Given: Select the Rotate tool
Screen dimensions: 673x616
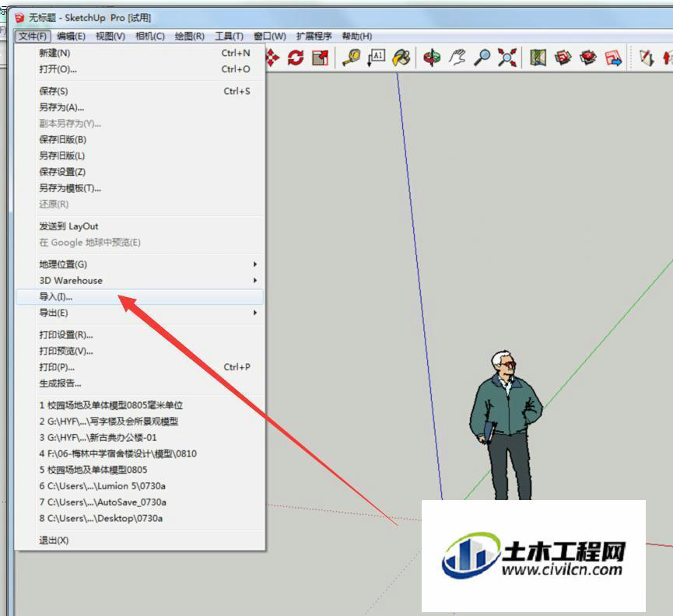Looking at the screenshot, I should [296, 58].
